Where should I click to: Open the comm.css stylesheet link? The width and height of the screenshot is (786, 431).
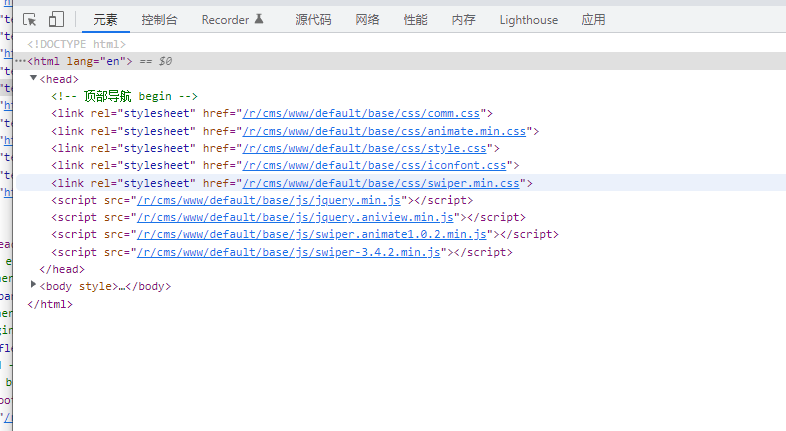(x=364, y=114)
